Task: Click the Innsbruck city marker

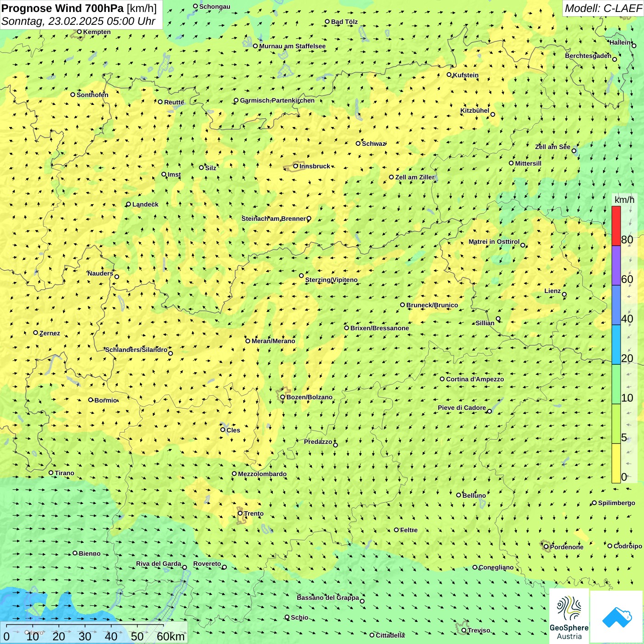Action: (x=296, y=166)
